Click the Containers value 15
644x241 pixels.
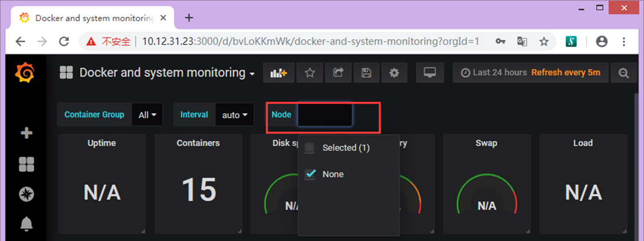click(199, 190)
